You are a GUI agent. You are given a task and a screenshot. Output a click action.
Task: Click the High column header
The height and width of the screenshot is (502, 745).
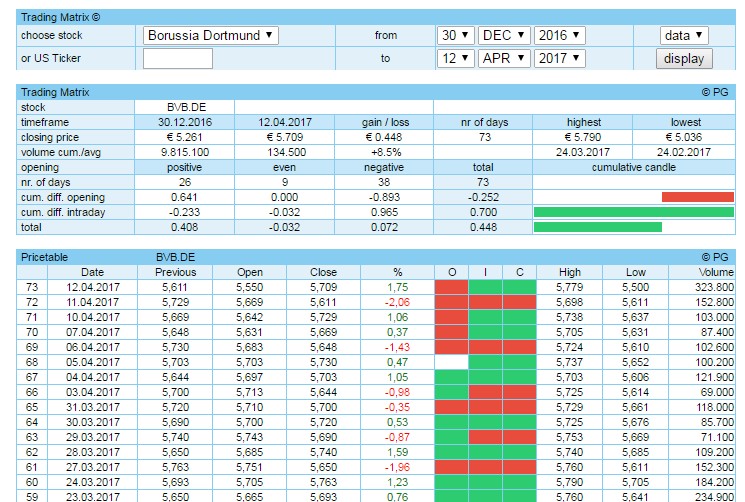pos(570,272)
